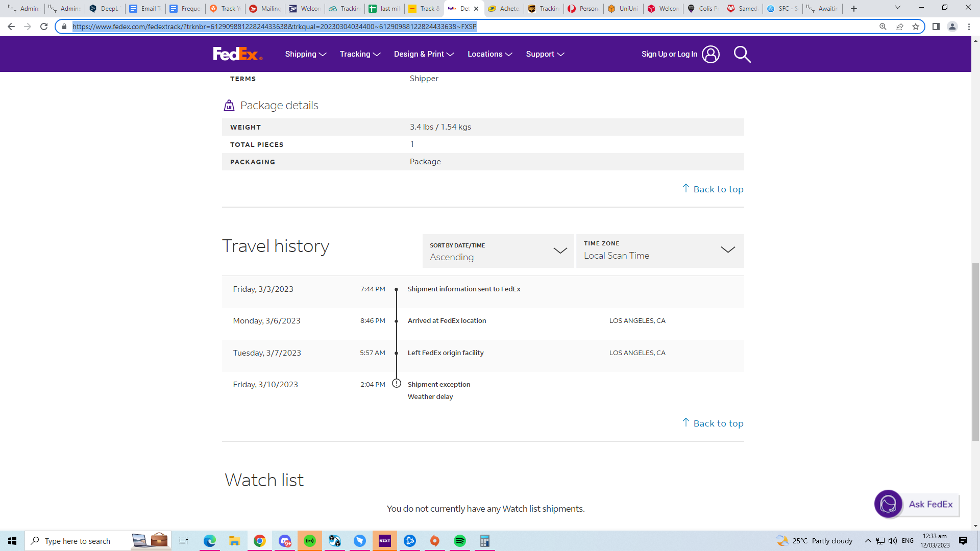Click the Windows taskbar search box
Screen dimensions: 980x551
[x=78, y=541]
